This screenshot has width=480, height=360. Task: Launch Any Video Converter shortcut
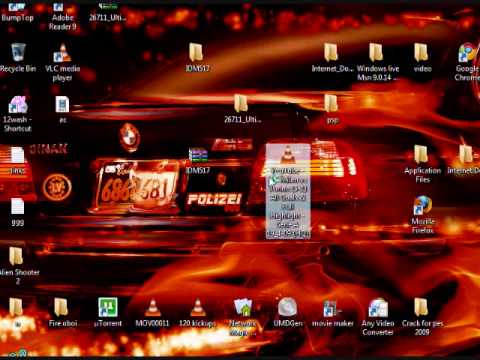coord(378,317)
